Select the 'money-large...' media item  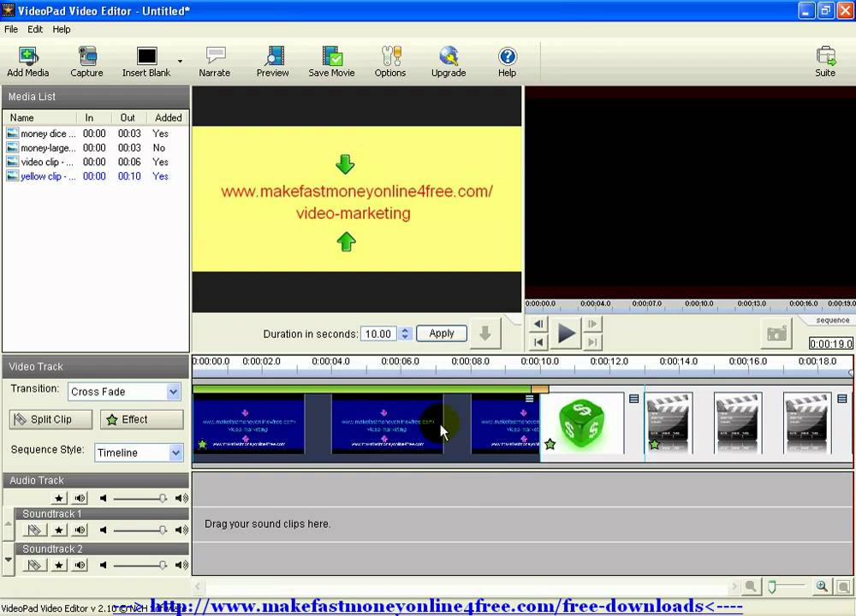coord(96,148)
